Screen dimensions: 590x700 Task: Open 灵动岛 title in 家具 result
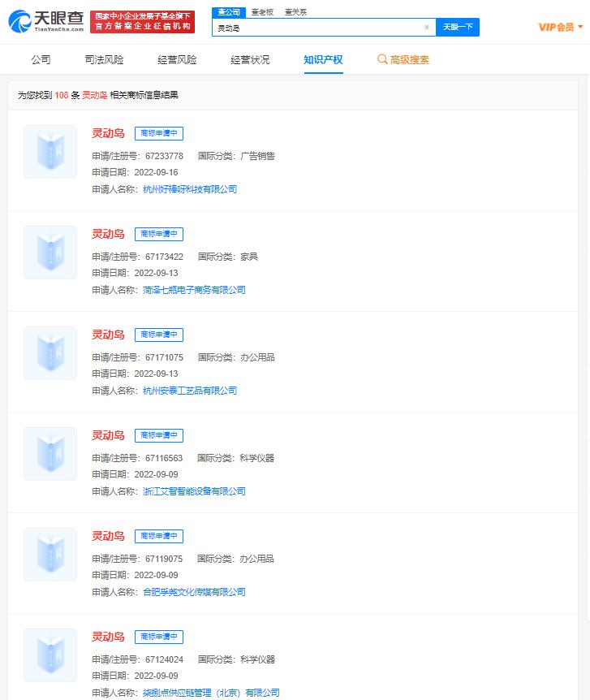click(108, 234)
